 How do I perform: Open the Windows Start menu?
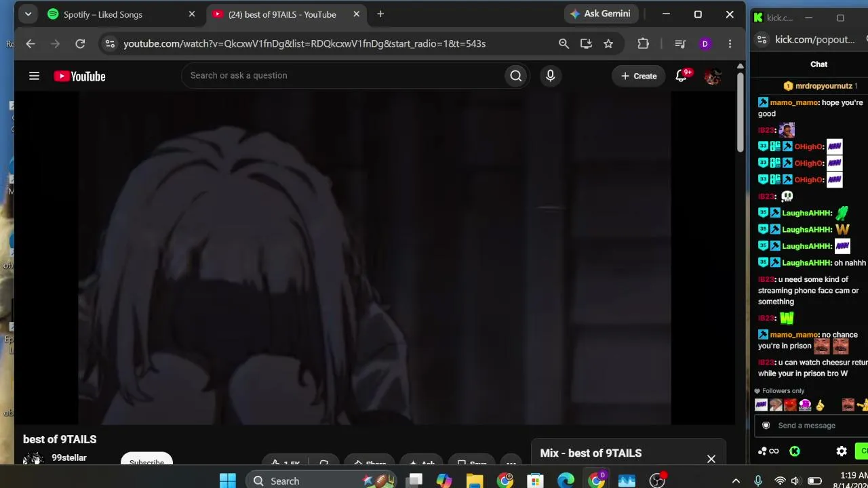click(x=228, y=481)
